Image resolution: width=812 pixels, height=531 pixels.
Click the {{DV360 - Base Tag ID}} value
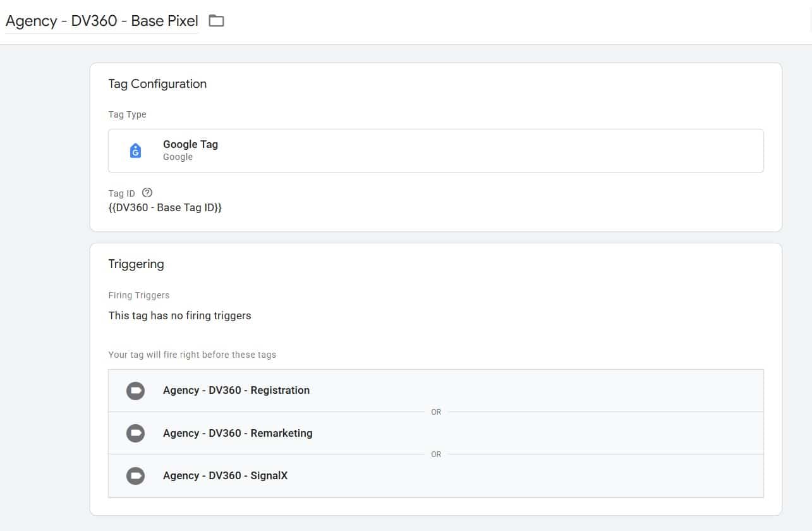tap(165, 207)
